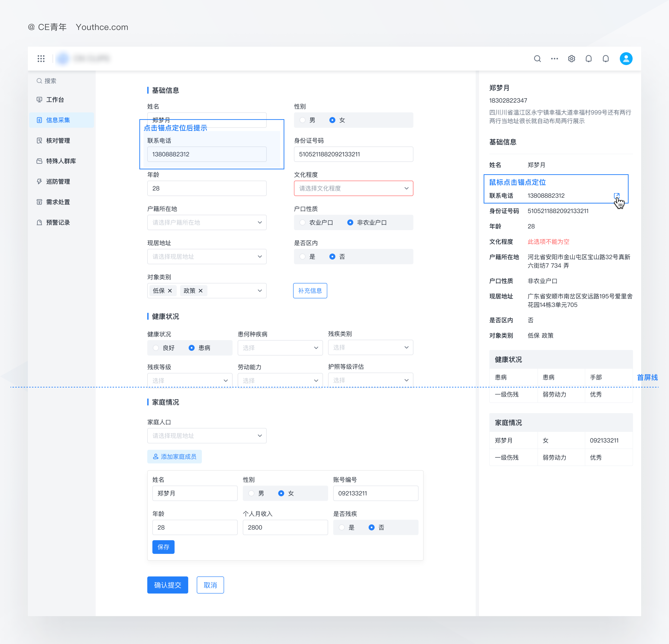
Task: Click the bell icon beside the settings gear
Action: [x=588, y=59]
